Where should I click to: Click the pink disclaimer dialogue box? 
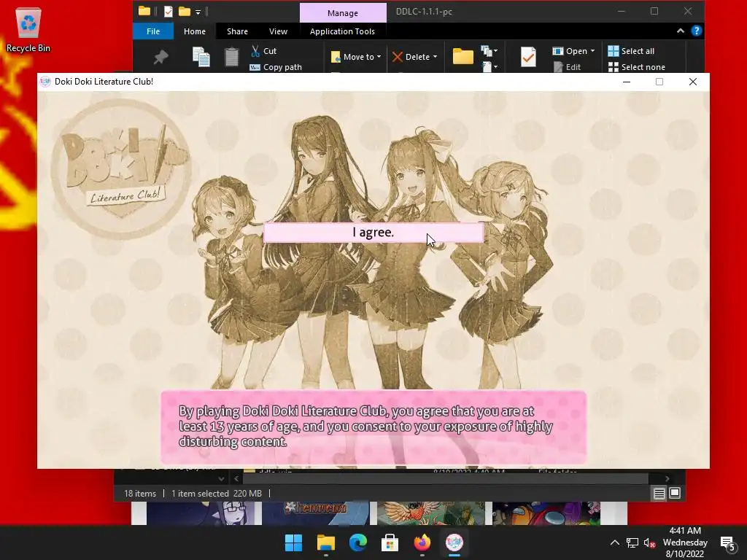[373, 427]
